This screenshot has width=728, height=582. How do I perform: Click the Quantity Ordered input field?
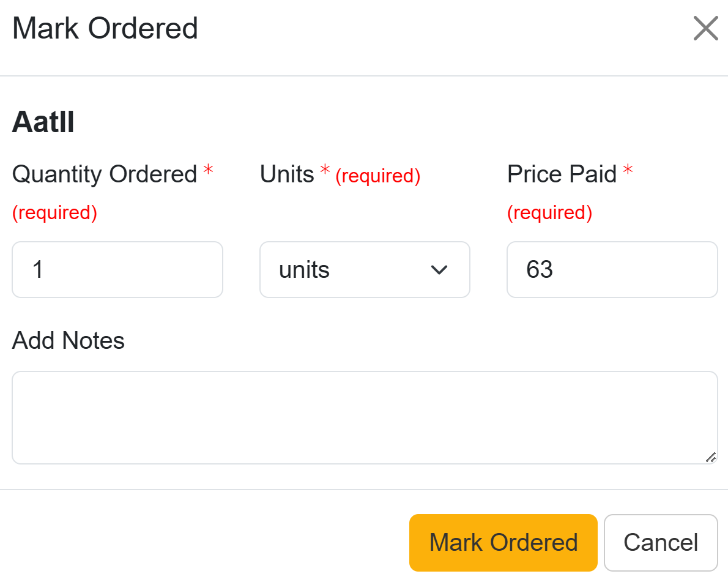(117, 270)
